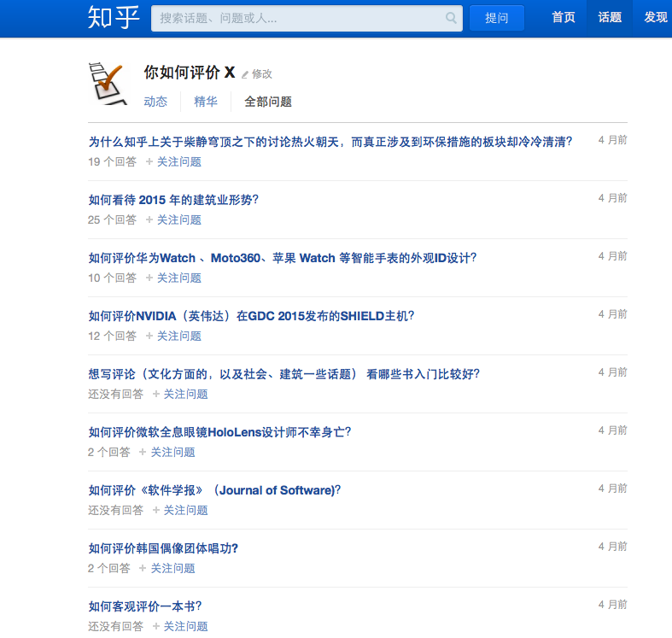Screen dimensions: 672x638
Task: Follow the 柴静穹顶之下 question via 关注问题
Action: tap(173, 162)
